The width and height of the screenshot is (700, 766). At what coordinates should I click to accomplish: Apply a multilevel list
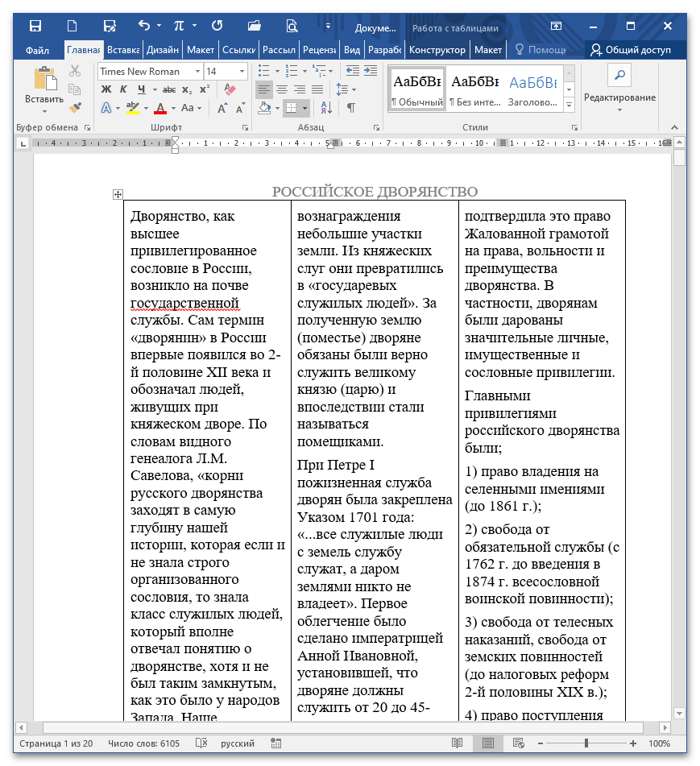319,72
